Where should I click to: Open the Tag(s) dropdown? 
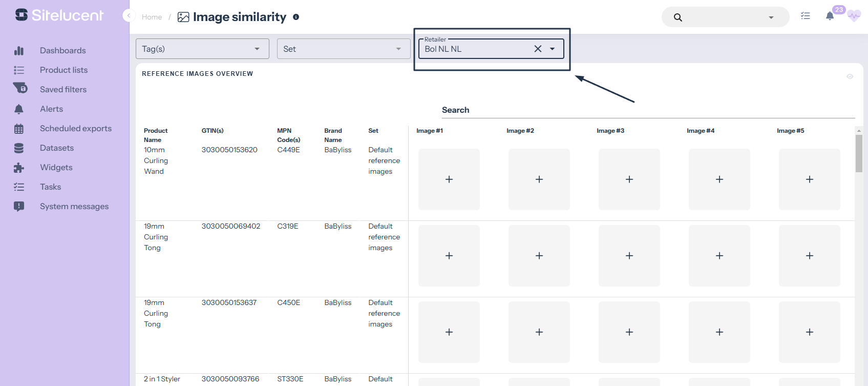click(x=202, y=49)
